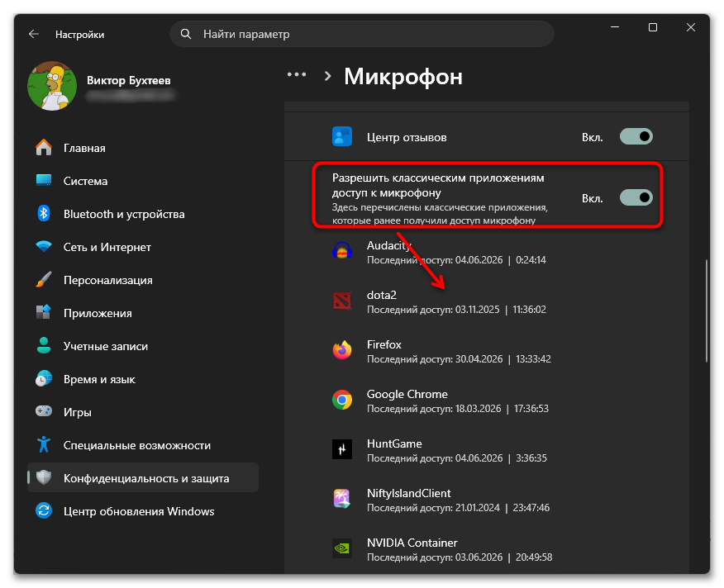Open the Игры section
Image resolution: width=724 pixels, height=588 pixels.
143,412
